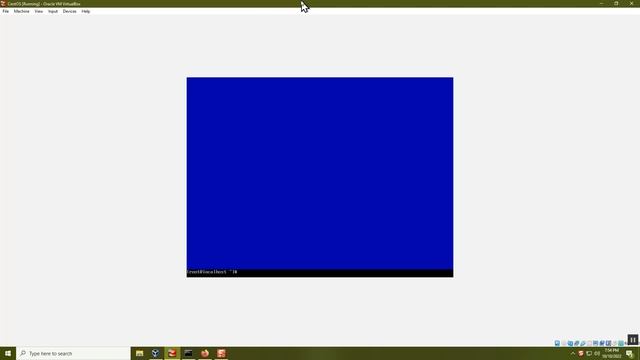The width and height of the screenshot is (640, 360).
Task: Click the red S icon in system tray
Action: pyautogui.click(x=581, y=354)
